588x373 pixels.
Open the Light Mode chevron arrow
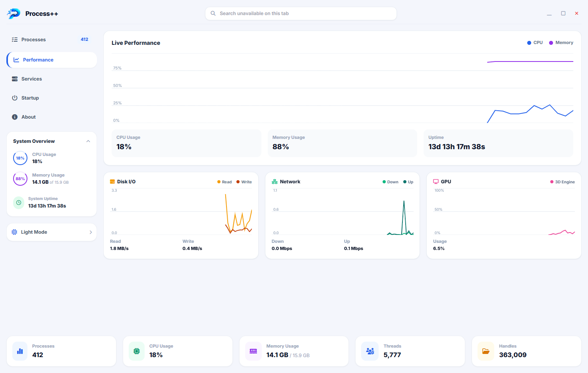[91, 233]
